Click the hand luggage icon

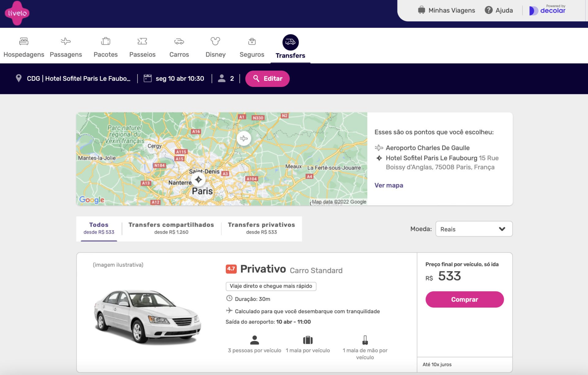click(x=365, y=340)
